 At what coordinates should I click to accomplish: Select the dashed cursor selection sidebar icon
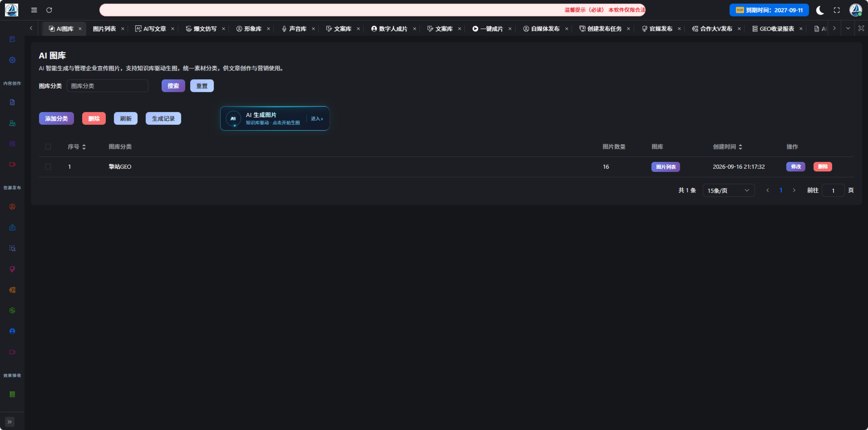pyautogui.click(x=12, y=248)
